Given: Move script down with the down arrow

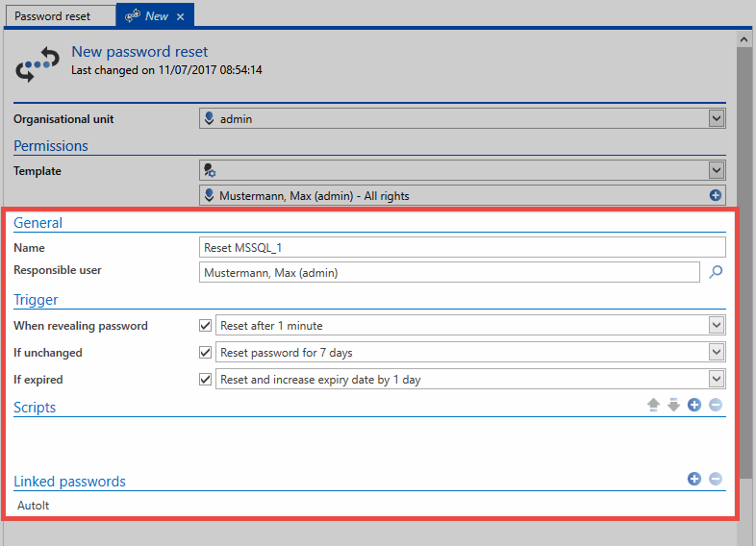Looking at the screenshot, I should (673, 405).
